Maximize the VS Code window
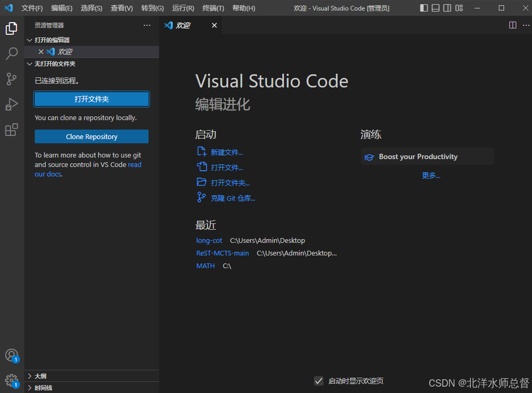 [x=501, y=8]
